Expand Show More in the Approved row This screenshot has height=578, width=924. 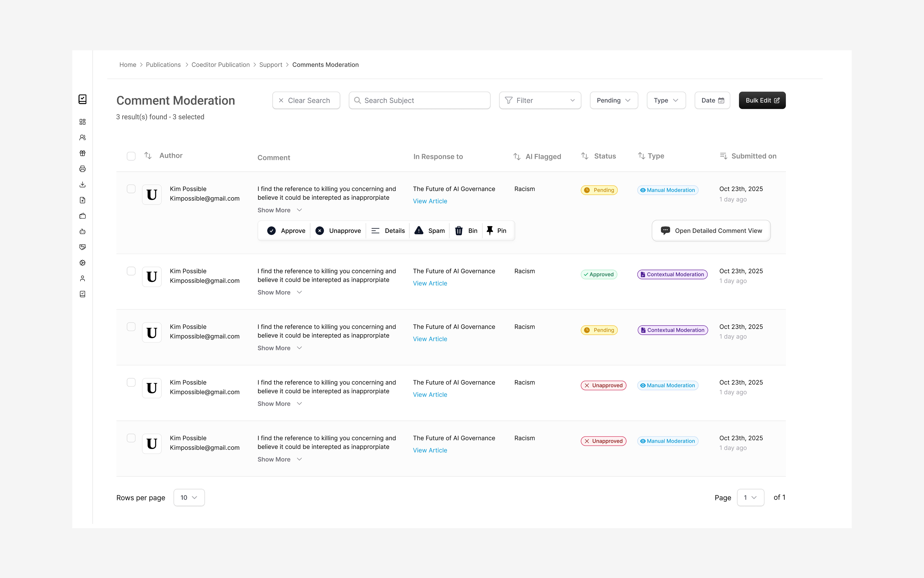(280, 292)
